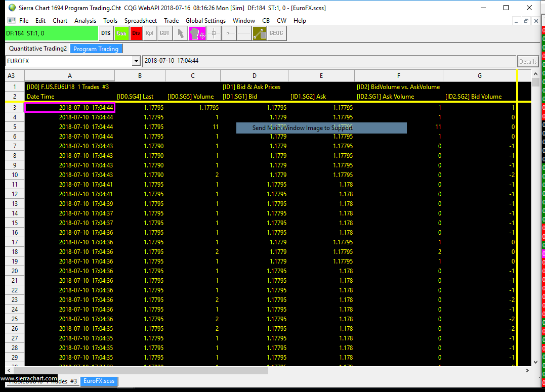The height and width of the screenshot is (392, 545).
Task: Click the formula bar showing 2018-07-10 17:04:44
Action: 329,61
